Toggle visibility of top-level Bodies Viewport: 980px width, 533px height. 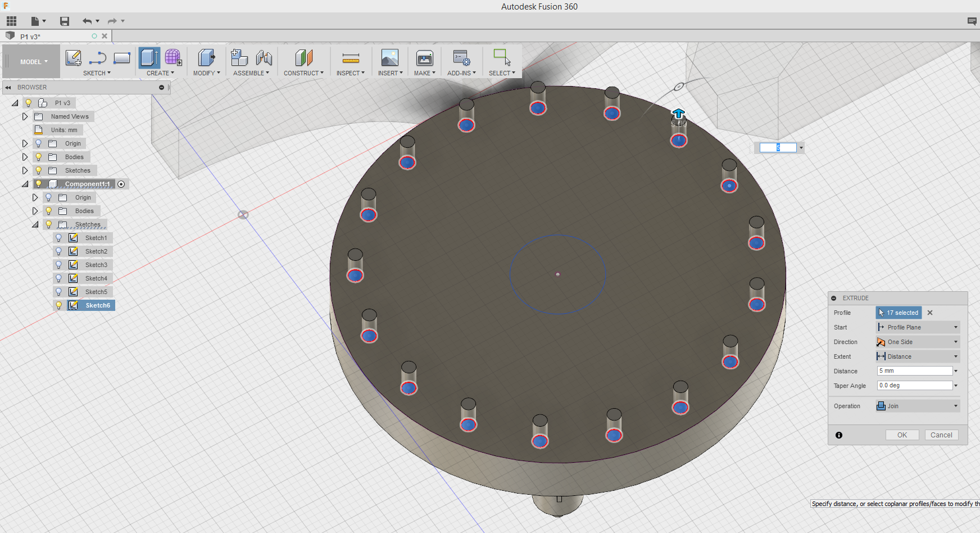(x=39, y=157)
